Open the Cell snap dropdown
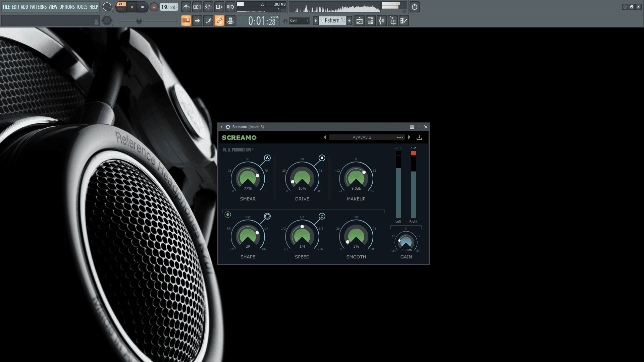 [x=299, y=21]
